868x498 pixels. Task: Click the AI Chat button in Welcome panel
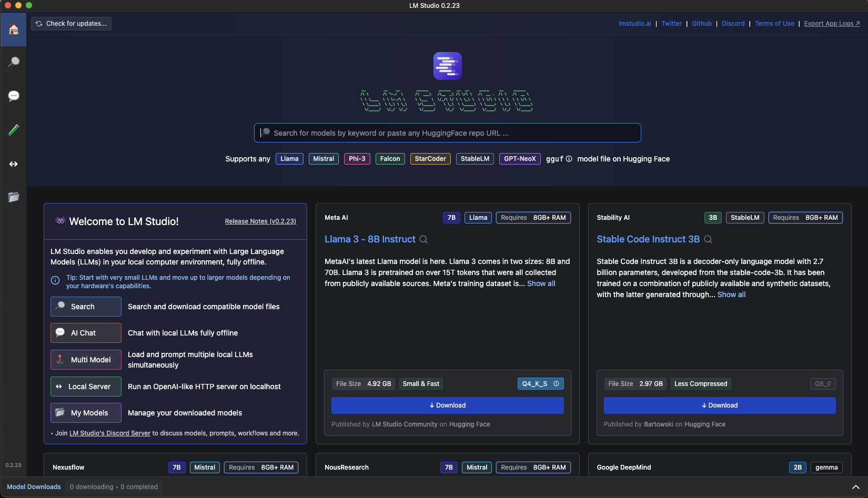tap(86, 333)
